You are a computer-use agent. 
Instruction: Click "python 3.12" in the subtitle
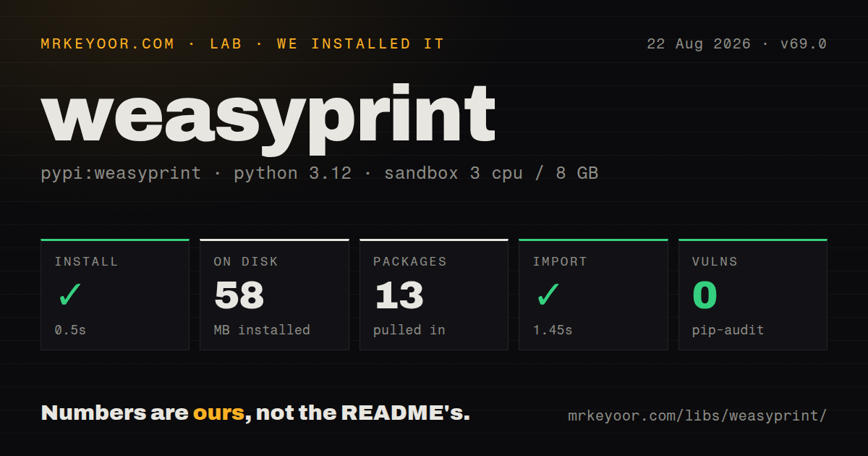point(292,174)
